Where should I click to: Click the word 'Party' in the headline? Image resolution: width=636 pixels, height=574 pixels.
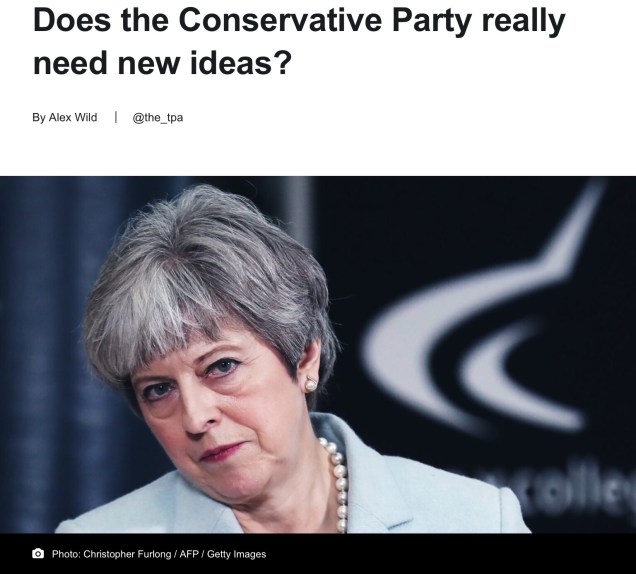(x=432, y=22)
